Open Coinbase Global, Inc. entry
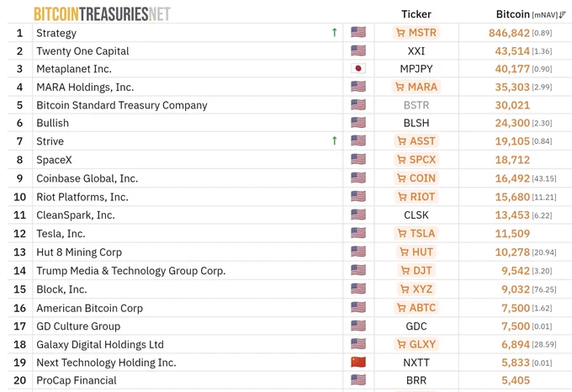This screenshot has height=392, width=572. [x=87, y=178]
